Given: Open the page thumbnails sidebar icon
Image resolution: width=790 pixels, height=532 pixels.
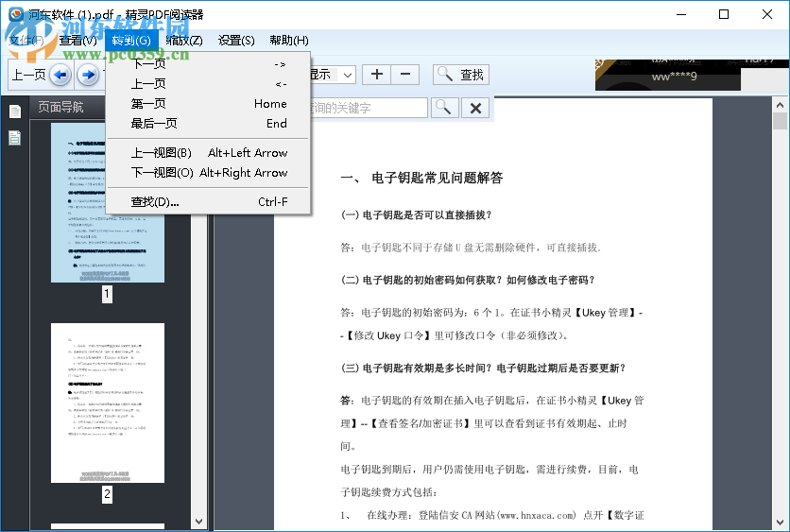Looking at the screenshot, I should click(x=14, y=112).
